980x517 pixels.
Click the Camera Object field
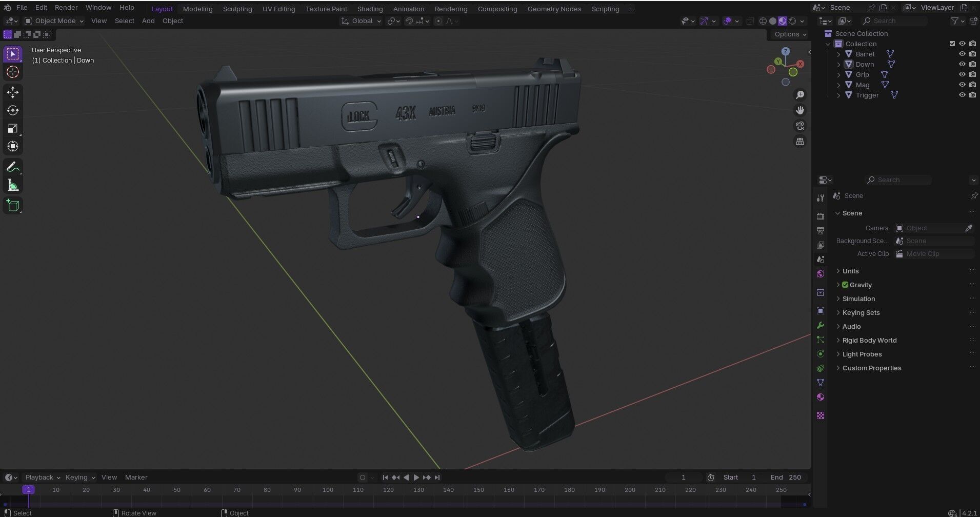pos(929,228)
